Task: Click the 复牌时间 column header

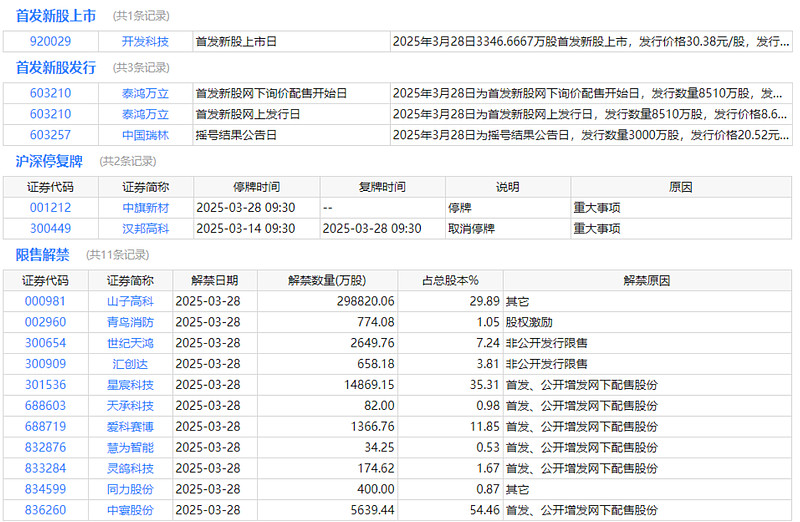Action: pyautogui.click(x=382, y=187)
